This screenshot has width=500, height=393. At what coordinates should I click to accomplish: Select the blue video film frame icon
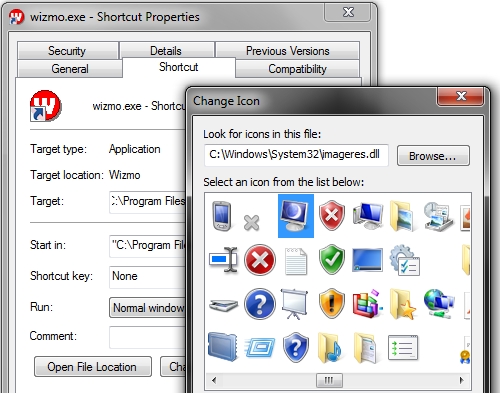pos(223,347)
